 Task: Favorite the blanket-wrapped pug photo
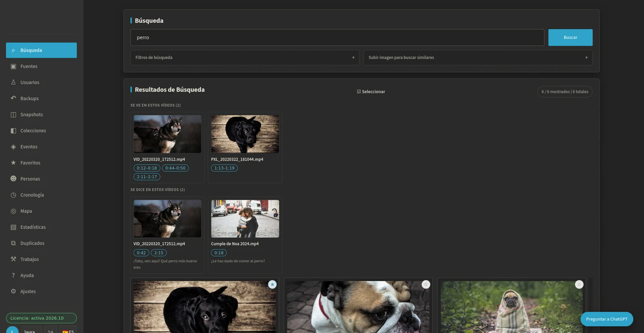tap(579, 284)
